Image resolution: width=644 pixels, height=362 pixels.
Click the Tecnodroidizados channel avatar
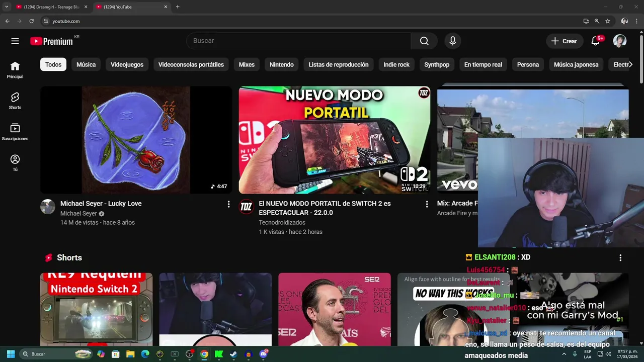click(x=246, y=207)
